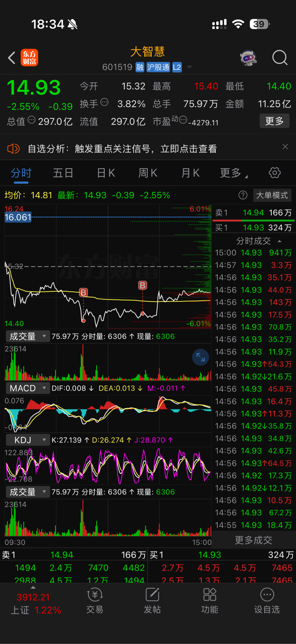Tap the current price 14.93

pos(34,87)
